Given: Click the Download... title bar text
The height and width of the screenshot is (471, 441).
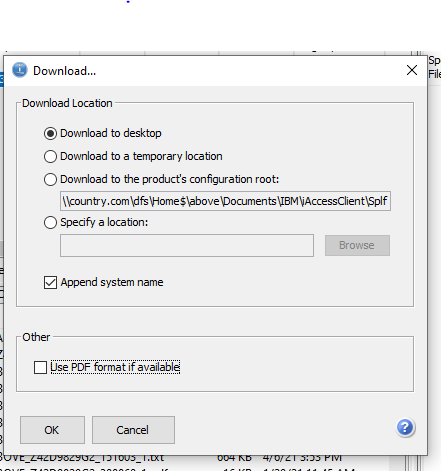Looking at the screenshot, I should click(64, 71).
